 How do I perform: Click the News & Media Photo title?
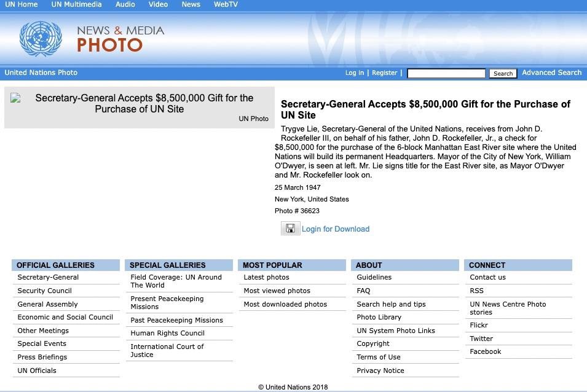click(120, 39)
